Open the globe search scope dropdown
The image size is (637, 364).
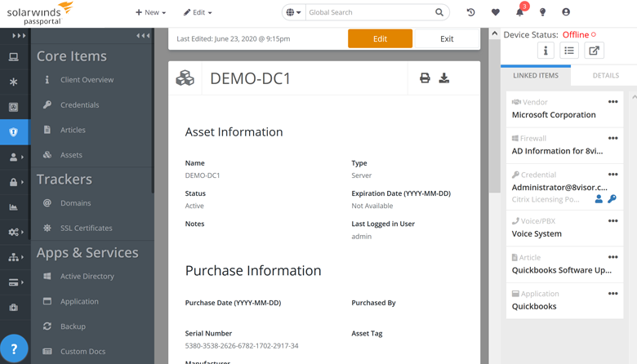293,12
